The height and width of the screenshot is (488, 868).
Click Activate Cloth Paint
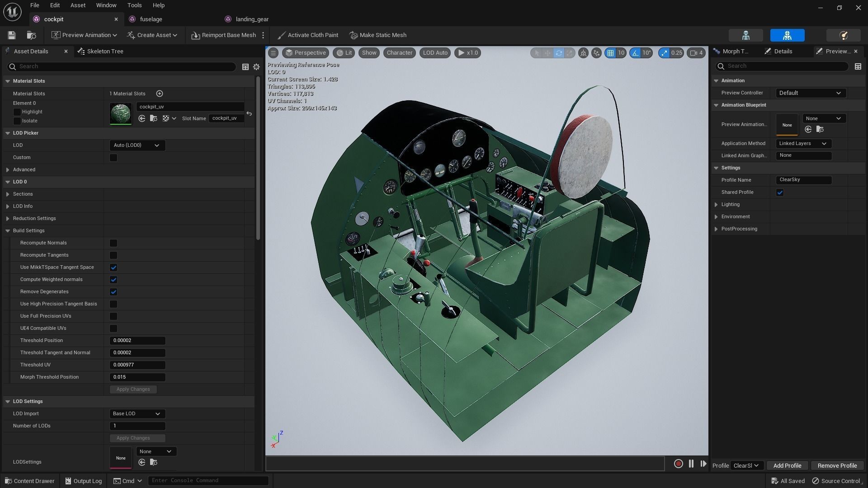307,35
